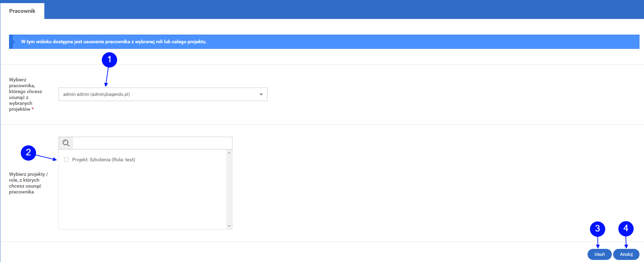The width and height of the screenshot is (644, 262).
Task: Click the blue annotation circle numbered 4
Action: [626, 228]
